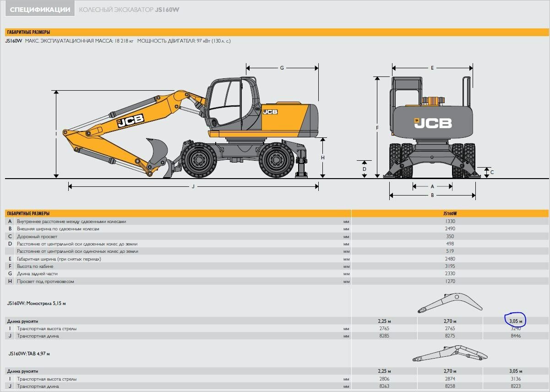The width and height of the screenshot is (550, 392).
Task: Click the value 2490
Action: point(450,229)
